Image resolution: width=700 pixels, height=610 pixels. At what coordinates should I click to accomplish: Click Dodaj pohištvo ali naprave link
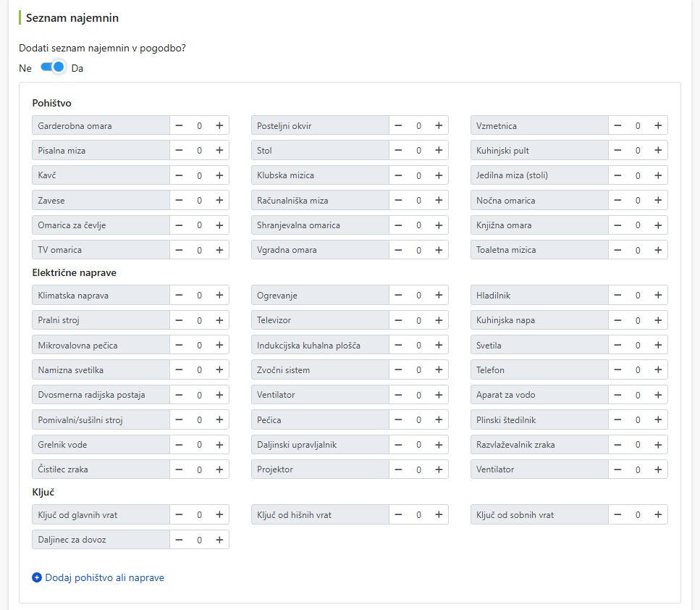pyautogui.click(x=104, y=577)
